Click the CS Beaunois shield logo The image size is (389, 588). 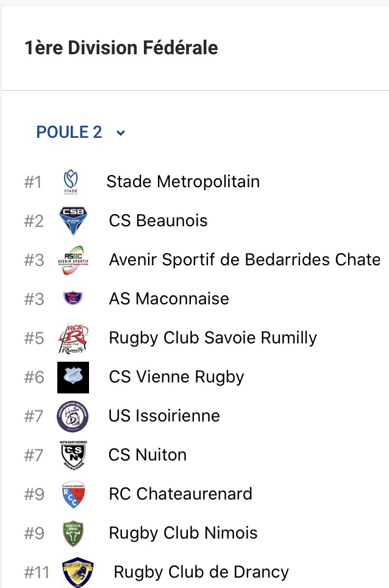pyautogui.click(x=73, y=221)
